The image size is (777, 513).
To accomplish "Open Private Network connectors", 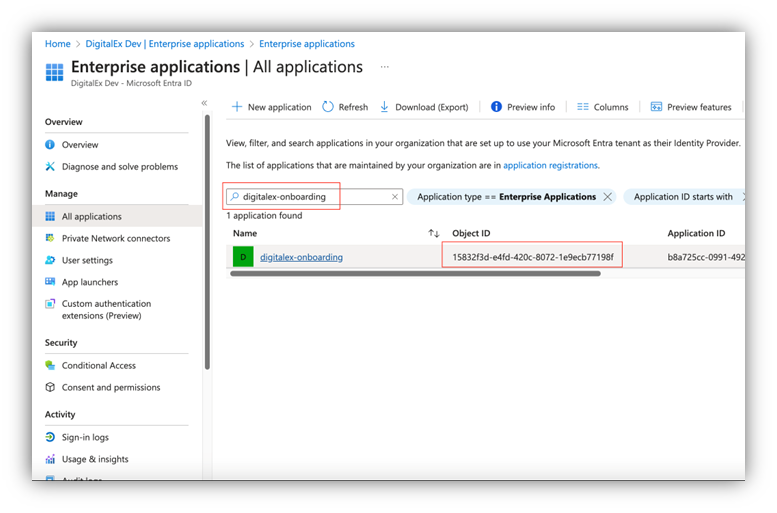I will click(115, 238).
